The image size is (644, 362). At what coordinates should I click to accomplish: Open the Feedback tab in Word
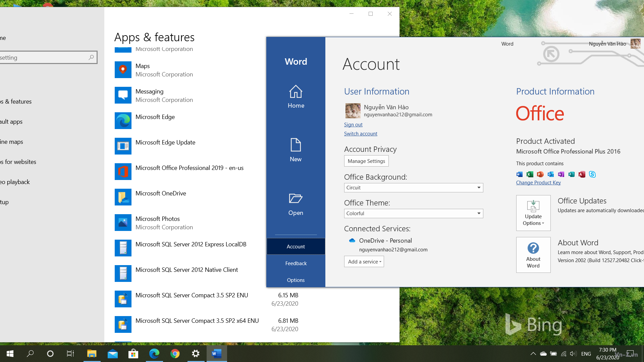pyautogui.click(x=296, y=263)
